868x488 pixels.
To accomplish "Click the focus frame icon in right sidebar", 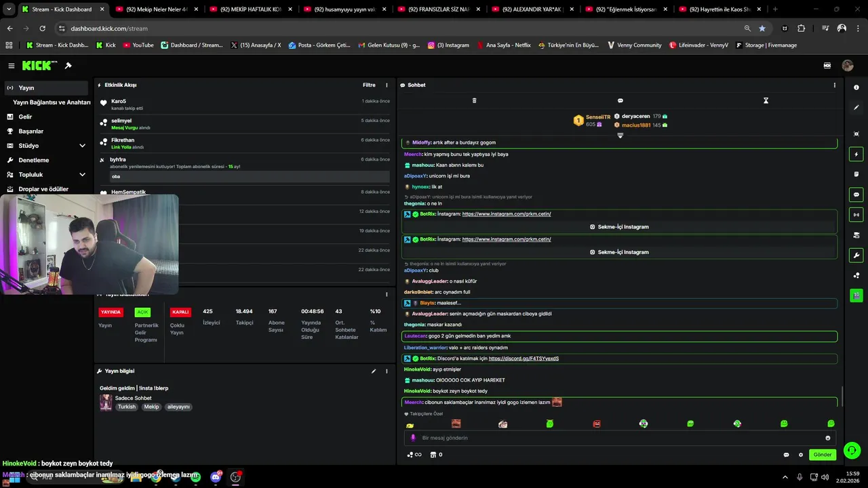I will click(856, 134).
